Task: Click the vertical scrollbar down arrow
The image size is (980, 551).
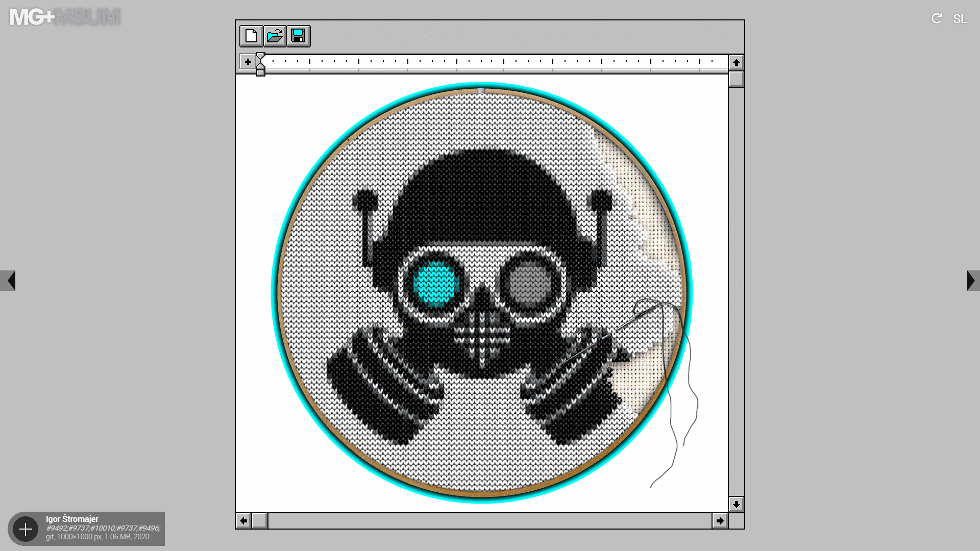Action: 736,505
